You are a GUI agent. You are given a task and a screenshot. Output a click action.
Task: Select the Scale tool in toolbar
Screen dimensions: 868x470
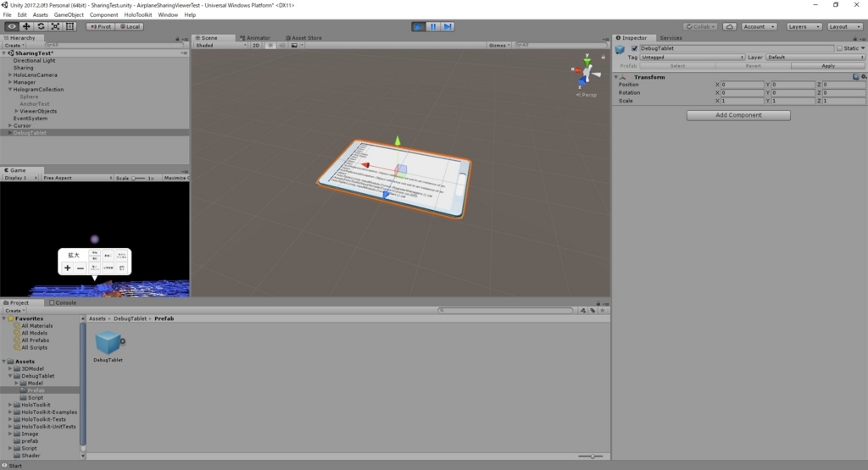[55, 26]
